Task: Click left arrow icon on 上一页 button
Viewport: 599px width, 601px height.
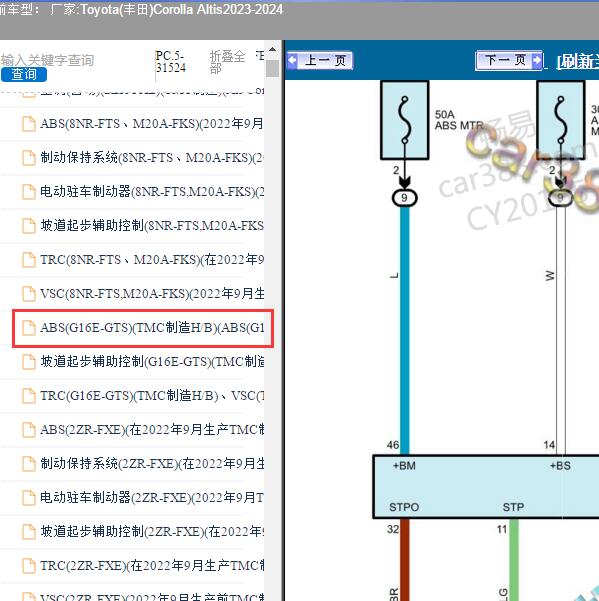Action: click(x=292, y=61)
